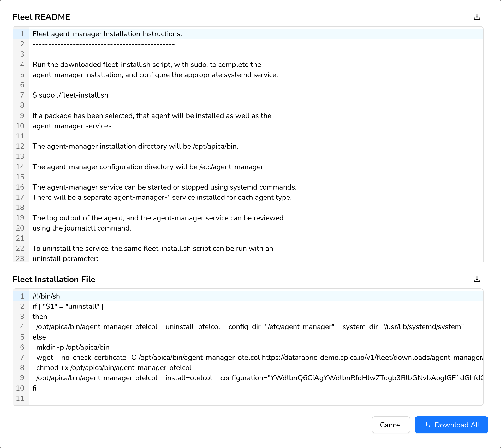Download the Fleet README file
501x448 pixels.
(x=477, y=17)
